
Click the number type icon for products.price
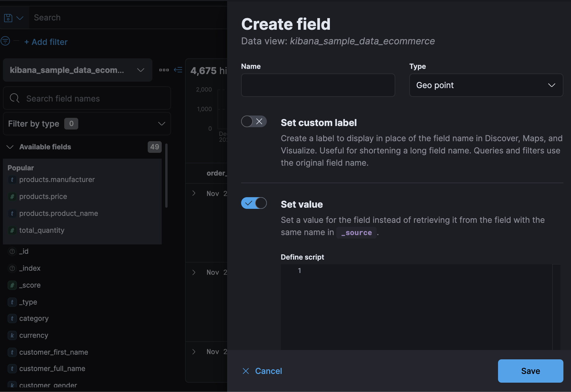[12, 197]
